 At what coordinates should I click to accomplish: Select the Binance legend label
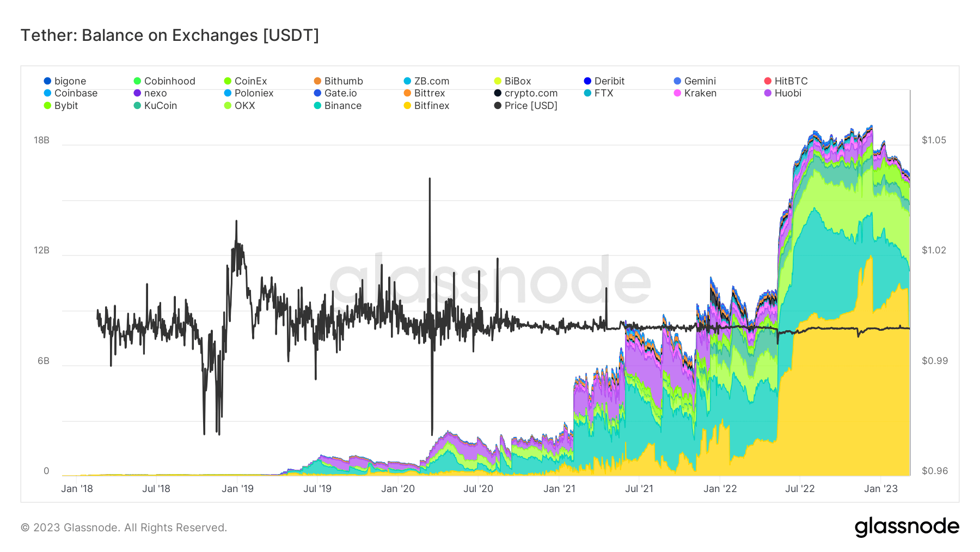click(343, 106)
